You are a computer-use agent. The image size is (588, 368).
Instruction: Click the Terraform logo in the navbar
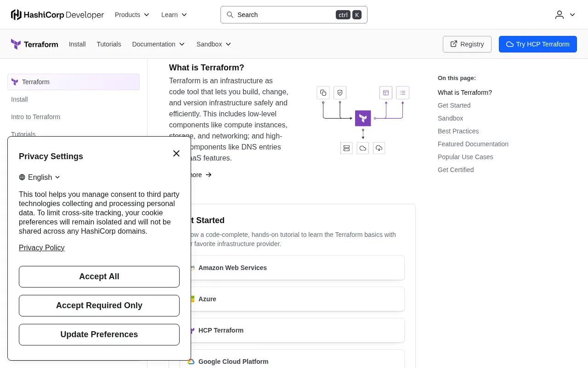(x=34, y=44)
